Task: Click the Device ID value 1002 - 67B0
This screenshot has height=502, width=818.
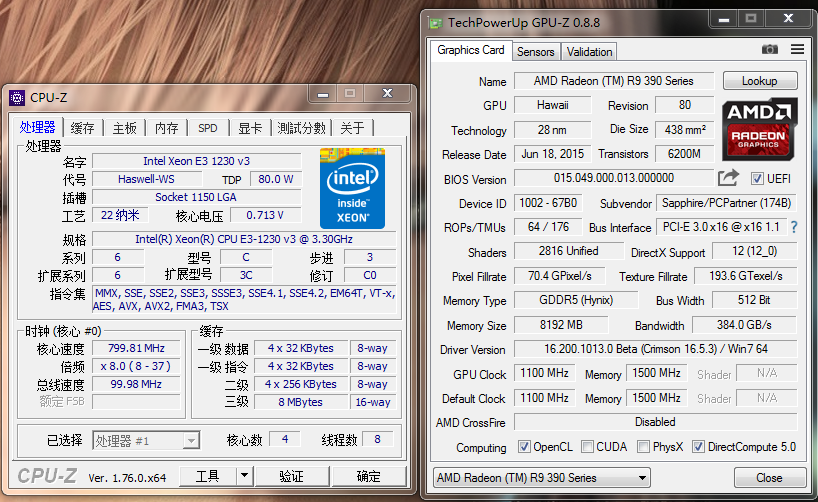Action: point(548,203)
